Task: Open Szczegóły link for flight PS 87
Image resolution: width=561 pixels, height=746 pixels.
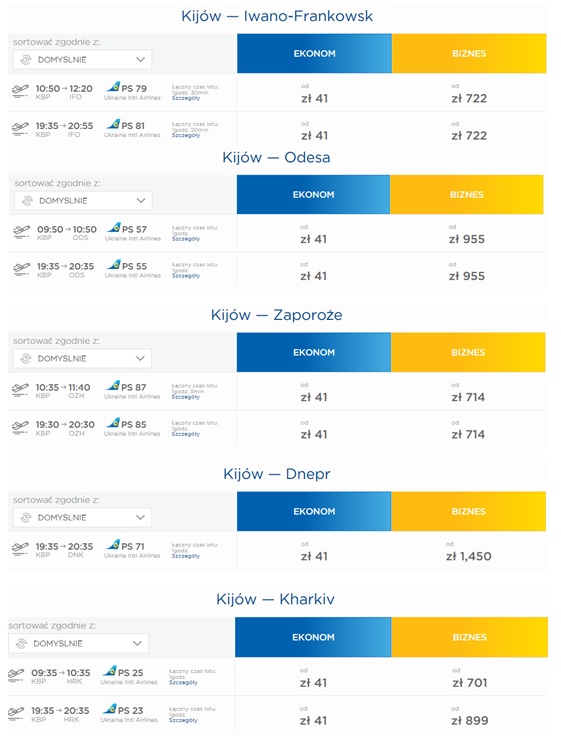Action: point(186,397)
